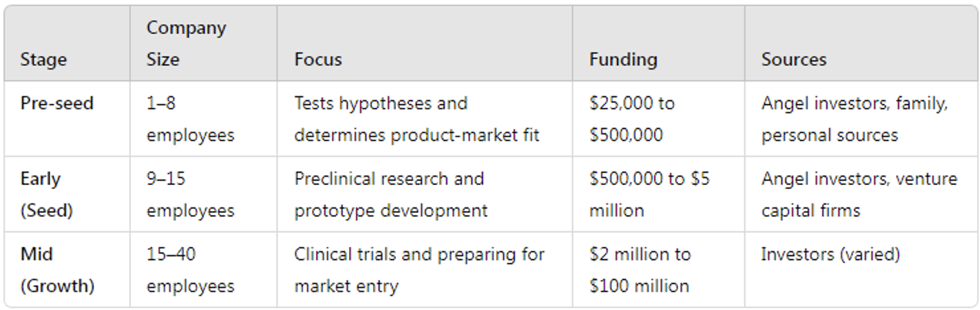Select the Early (Seed) stage cell
Screen dimensions: 980x310
pyautogui.click(x=47, y=194)
